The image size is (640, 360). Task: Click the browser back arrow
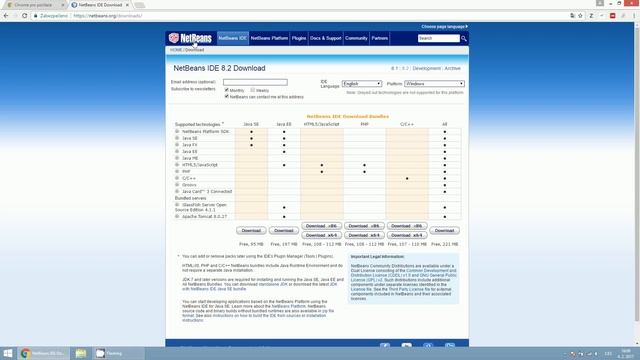click(6, 16)
